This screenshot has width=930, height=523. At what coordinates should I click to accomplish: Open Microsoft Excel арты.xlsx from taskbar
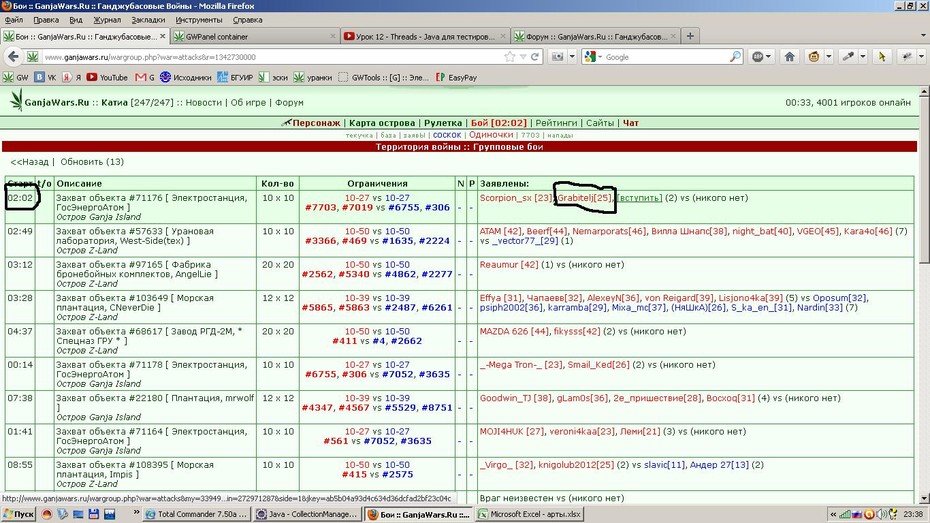[x=531, y=514]
